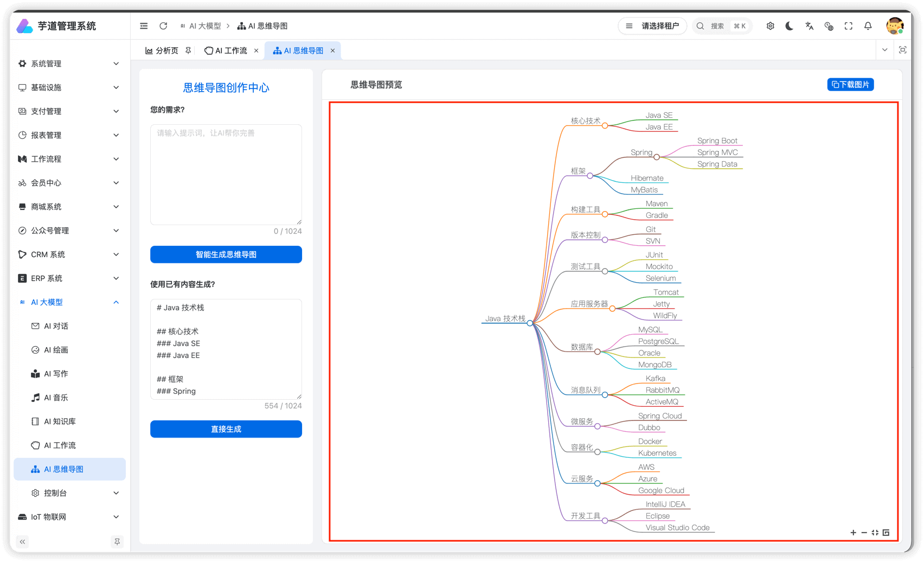
Task: Click the 智能生成思维导图 button
Action: click(x=226, y=254)
